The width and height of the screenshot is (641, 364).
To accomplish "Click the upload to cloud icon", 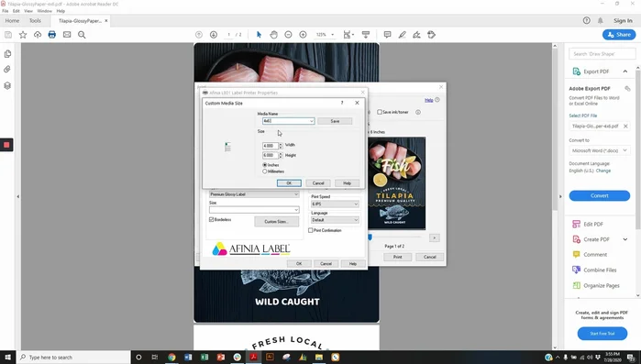I will coord(38,35).
